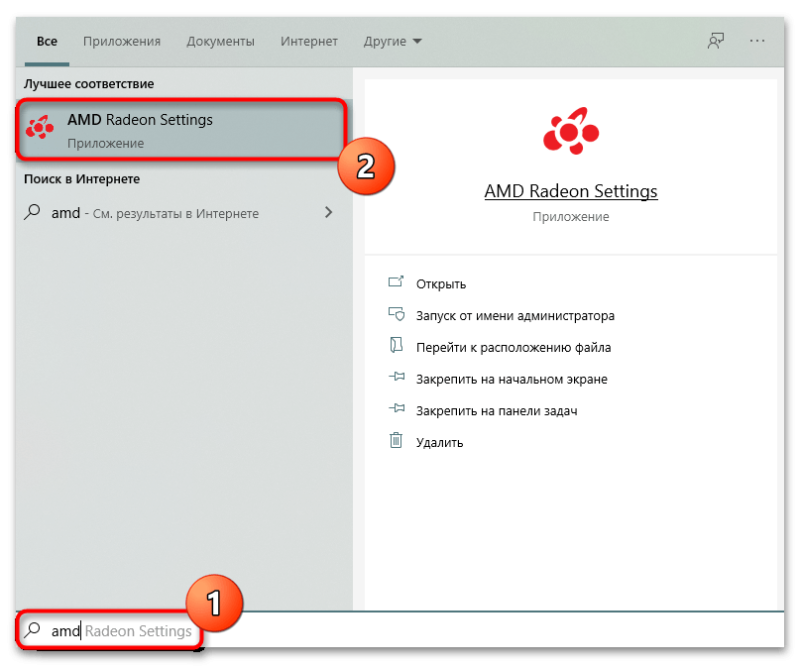Expand web results with the chevron arrow
800x668 pixels.
coord(329,212)
